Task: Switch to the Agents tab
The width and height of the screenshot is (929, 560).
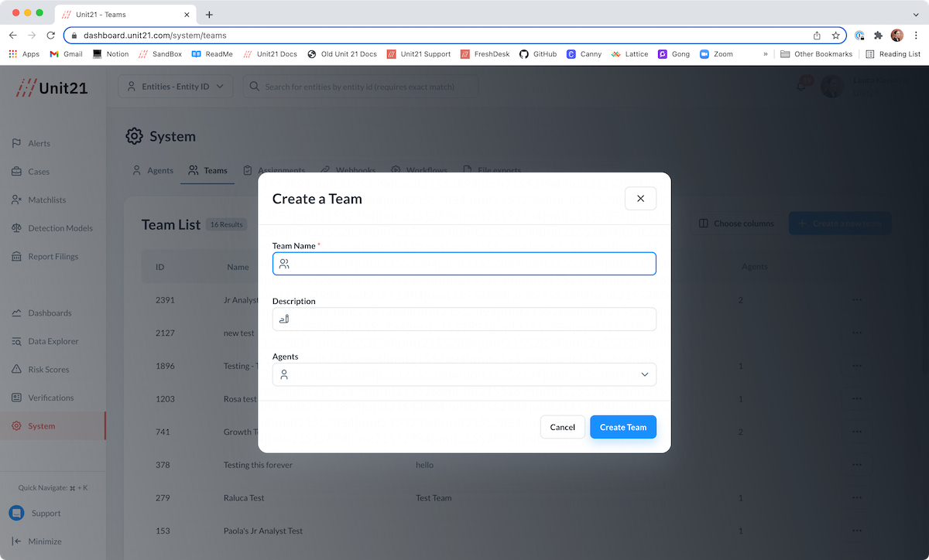Action: (153, 170)
